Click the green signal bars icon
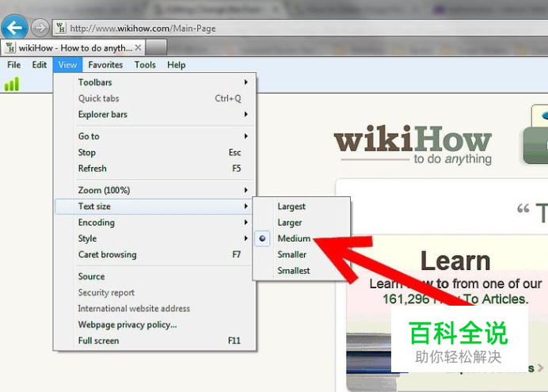 12,84
